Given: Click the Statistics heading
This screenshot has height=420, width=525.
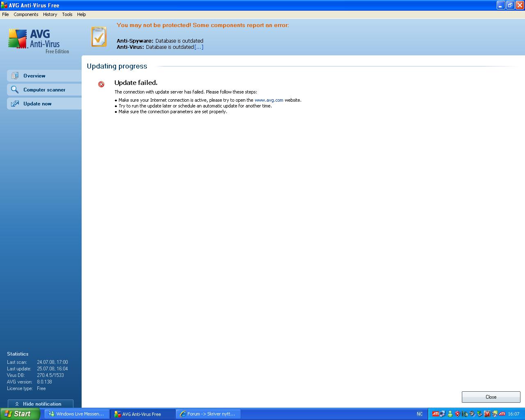Looking at the screenshot, I should 18,354.
